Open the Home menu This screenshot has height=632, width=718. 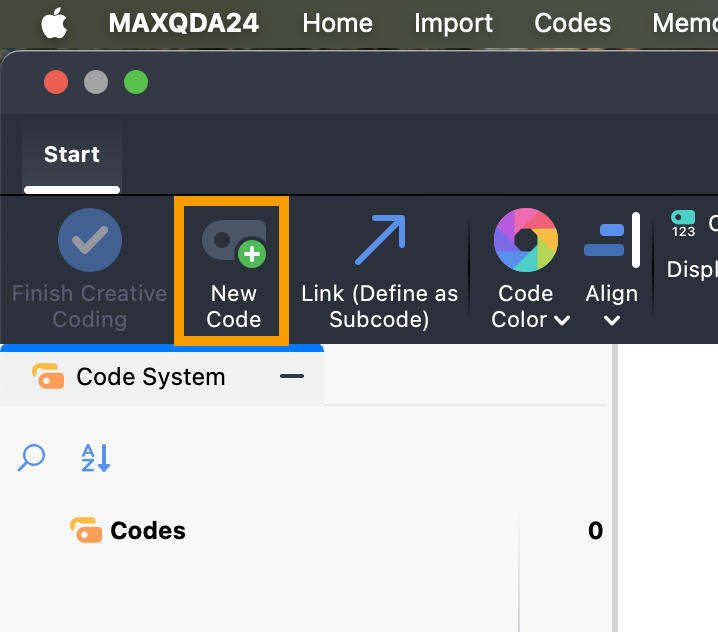click(337, 23)
